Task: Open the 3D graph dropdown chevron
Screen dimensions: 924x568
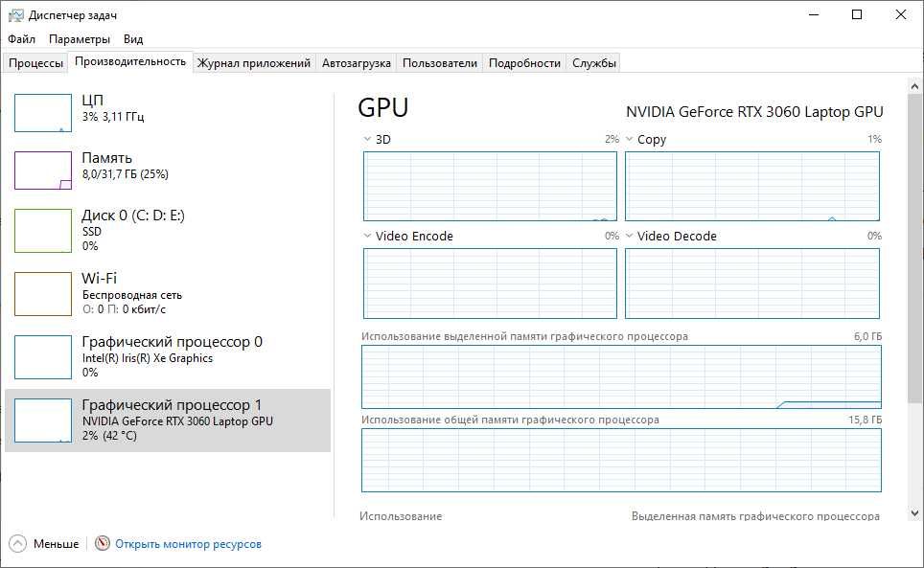Action: point(367,139)
